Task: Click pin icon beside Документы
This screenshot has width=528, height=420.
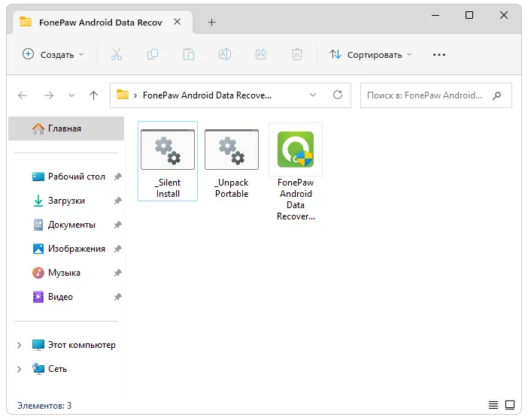Action: [117, 225]
